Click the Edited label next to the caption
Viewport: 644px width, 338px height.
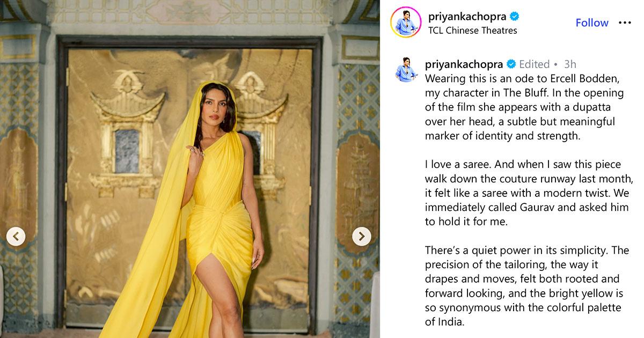click(535, 64)
